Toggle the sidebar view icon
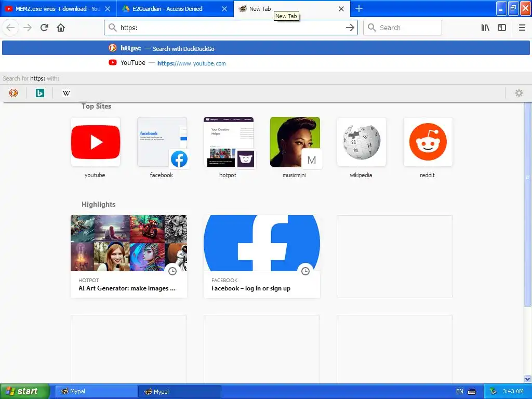Screen dimensions: 532x399 click(x=502, y=28)
